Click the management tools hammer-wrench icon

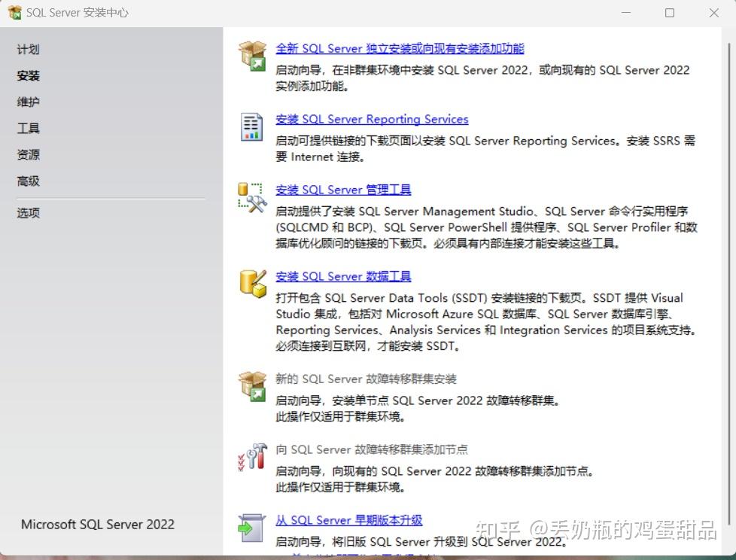[x=253, y=198]
